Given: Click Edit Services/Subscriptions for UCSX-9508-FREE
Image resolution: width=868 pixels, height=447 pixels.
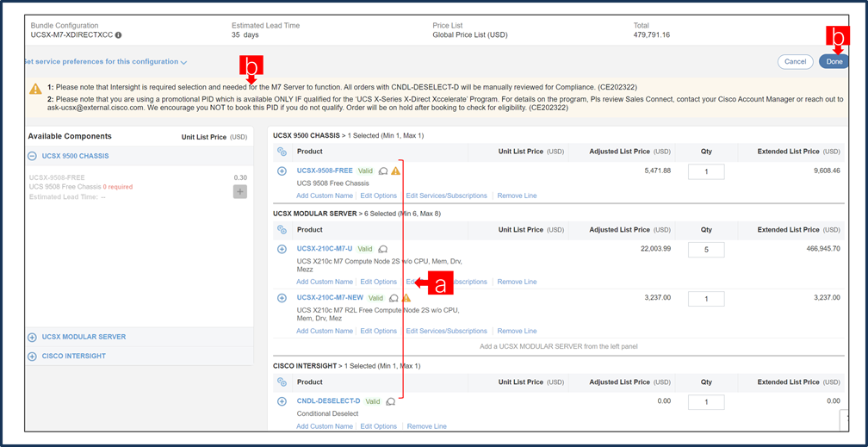Looking at the screenshot, I should point(447,196).
